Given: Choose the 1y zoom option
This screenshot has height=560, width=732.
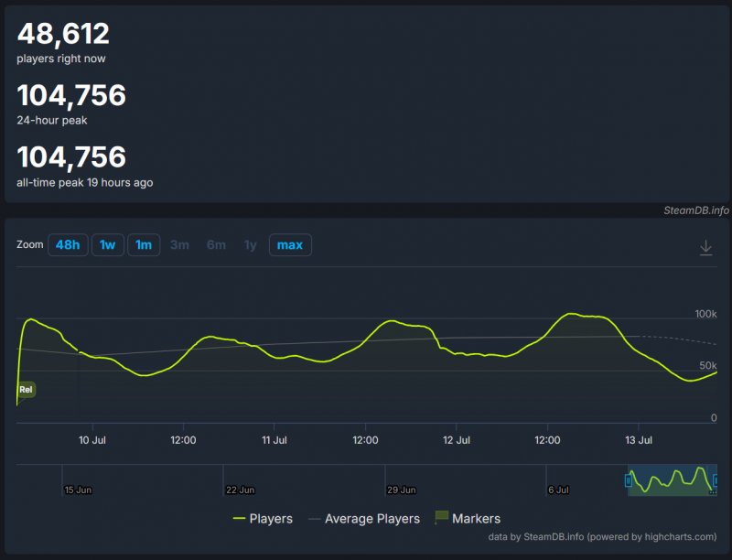Looking at the screenshot, I should pyautogui.click(x=250, y=245).
